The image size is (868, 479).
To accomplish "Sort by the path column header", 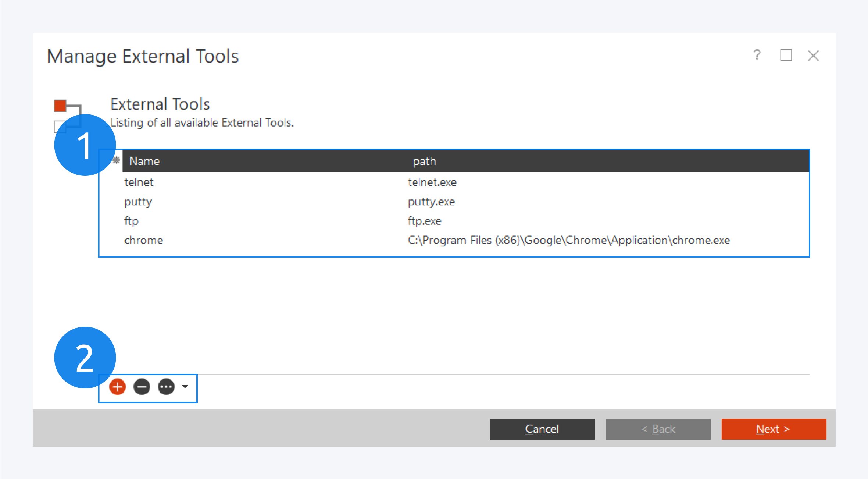I will (424, 161).
